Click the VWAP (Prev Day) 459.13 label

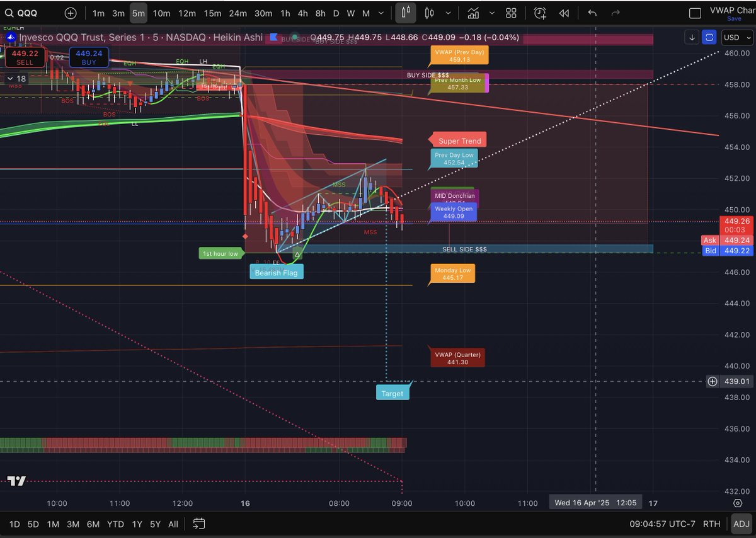(x=459, y=56)
